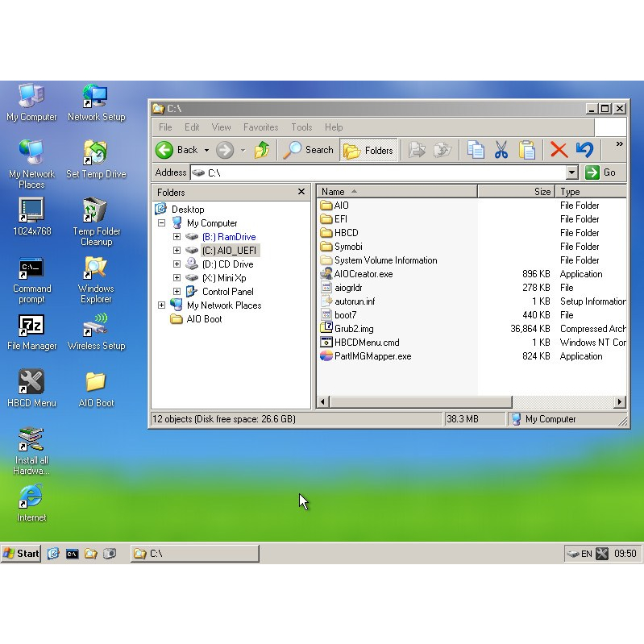Select PartIMGMapper.exe in file list
Screen dimensions: 644x644
(372, 356)
